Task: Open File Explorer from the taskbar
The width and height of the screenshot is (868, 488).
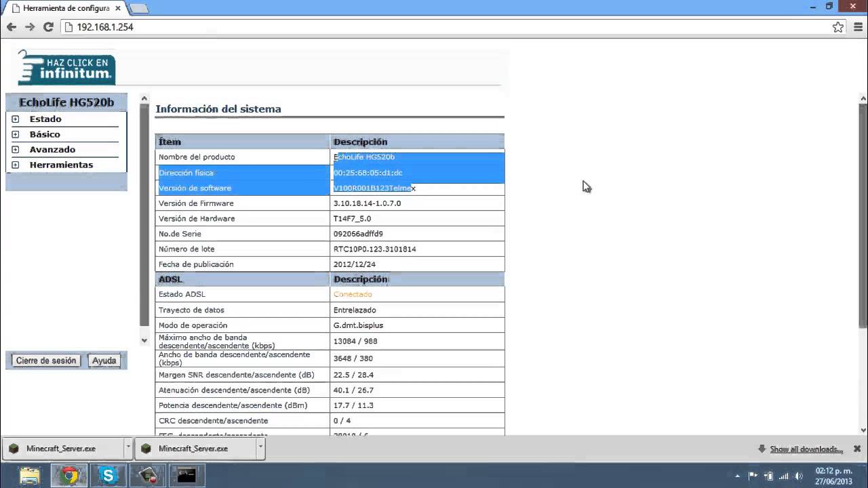Action: [30, 476]
